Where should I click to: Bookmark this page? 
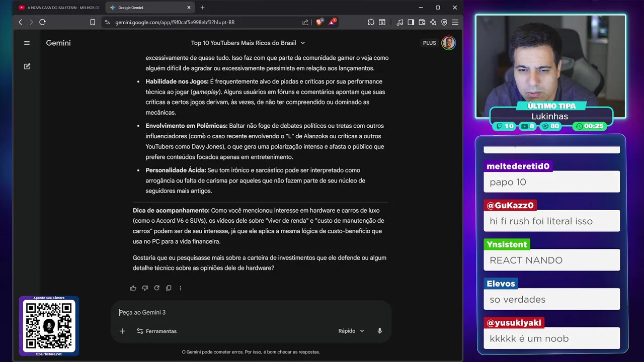click(93, 22)
